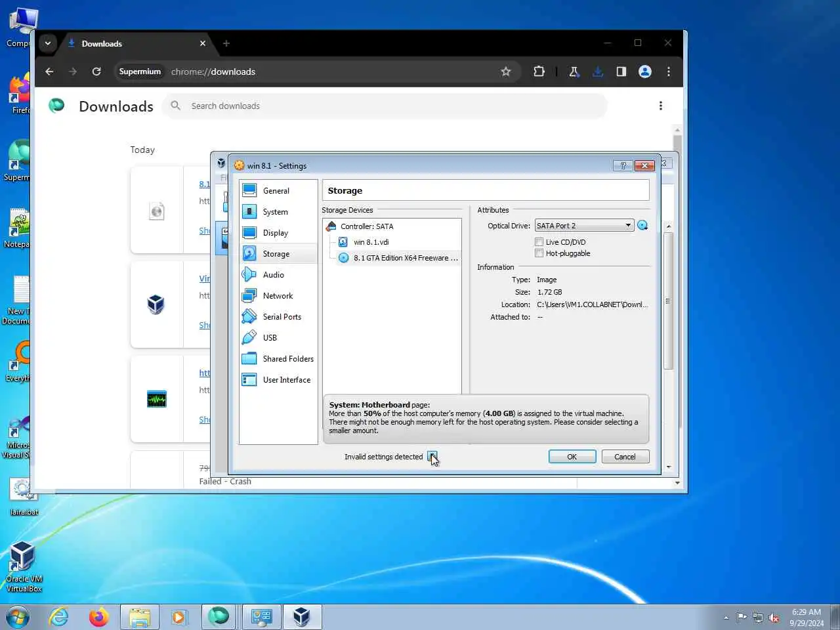
Task: Open Supermium three-dot main menu
Action: click(x=669, y=72)
